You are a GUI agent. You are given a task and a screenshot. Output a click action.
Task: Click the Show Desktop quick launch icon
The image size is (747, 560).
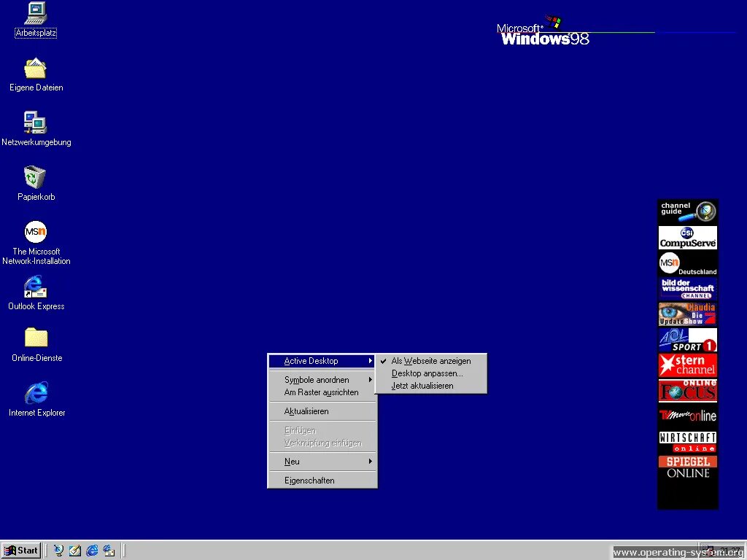[x=75, y=551]
